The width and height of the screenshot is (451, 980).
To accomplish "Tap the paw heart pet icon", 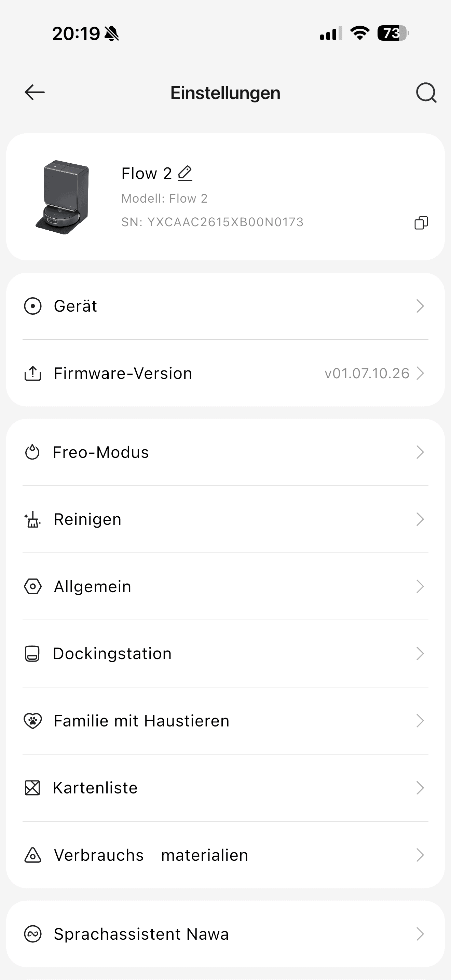I will coord(33,721).
